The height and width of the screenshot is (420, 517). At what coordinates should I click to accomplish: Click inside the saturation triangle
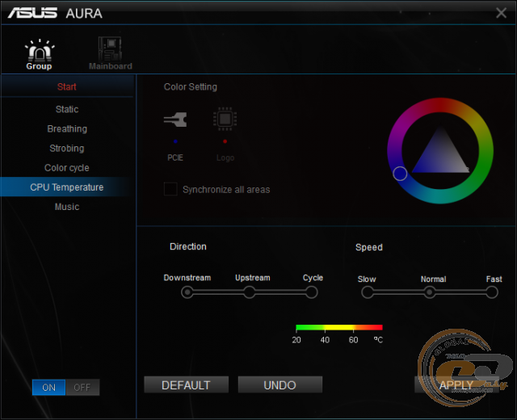coord(440,155)
